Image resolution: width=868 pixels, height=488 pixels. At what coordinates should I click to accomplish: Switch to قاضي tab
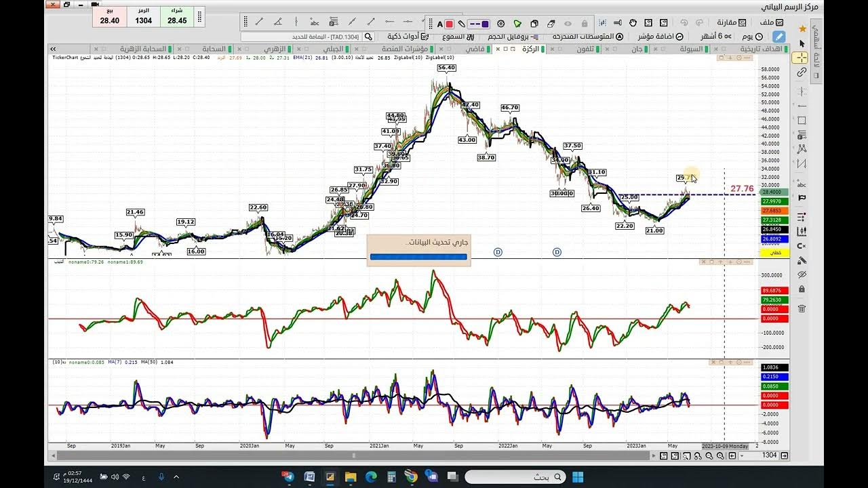(x=474, y=49)
